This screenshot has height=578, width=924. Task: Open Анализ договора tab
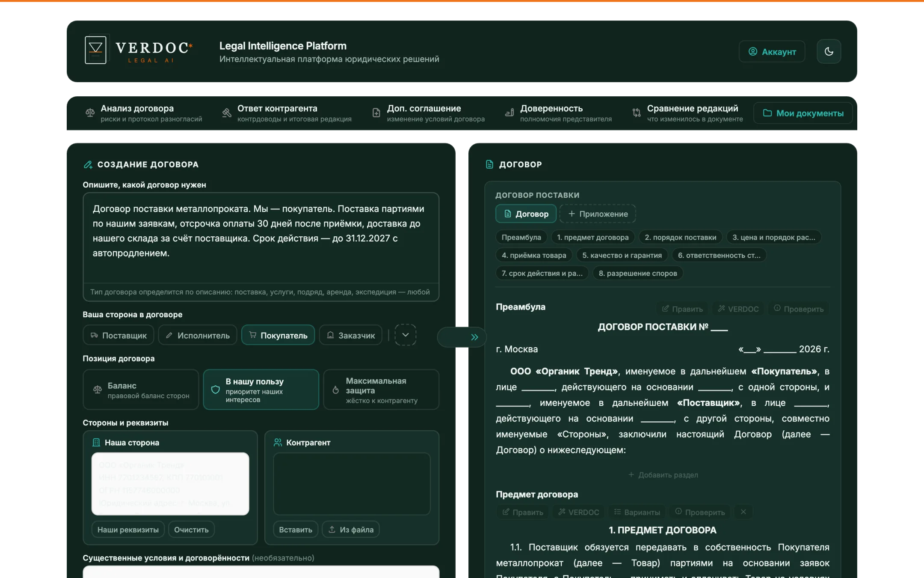(143, 113)
